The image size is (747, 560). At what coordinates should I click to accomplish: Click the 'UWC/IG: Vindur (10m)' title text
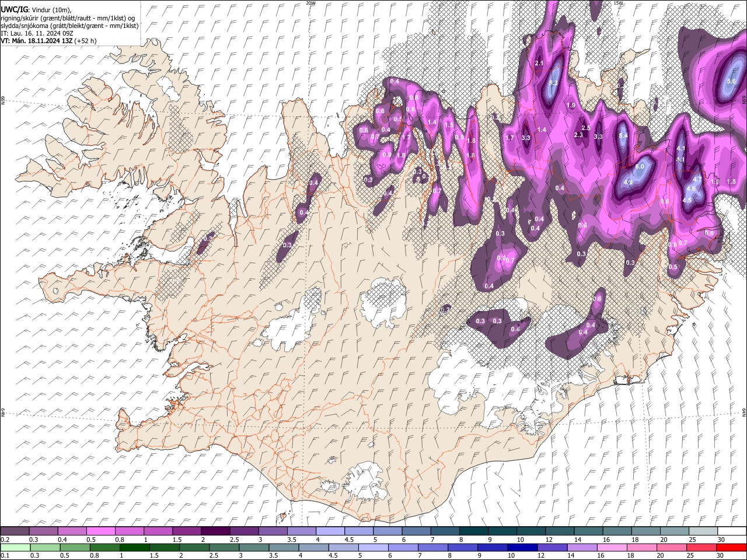pos(36,9)
